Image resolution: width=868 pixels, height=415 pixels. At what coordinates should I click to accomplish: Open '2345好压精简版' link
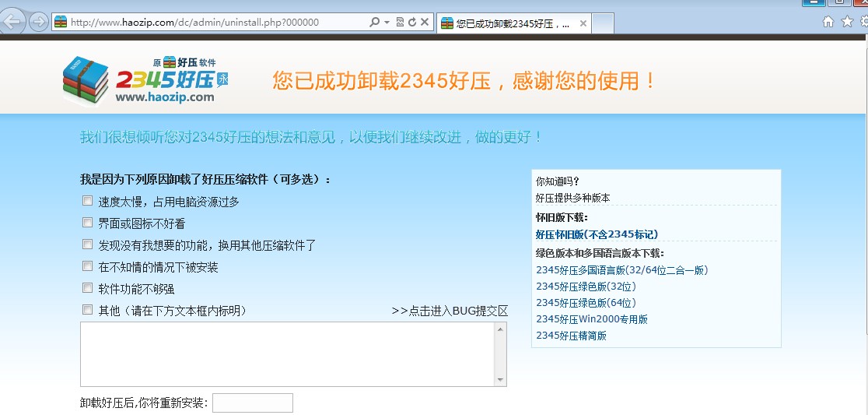click(x=572, y=336)
